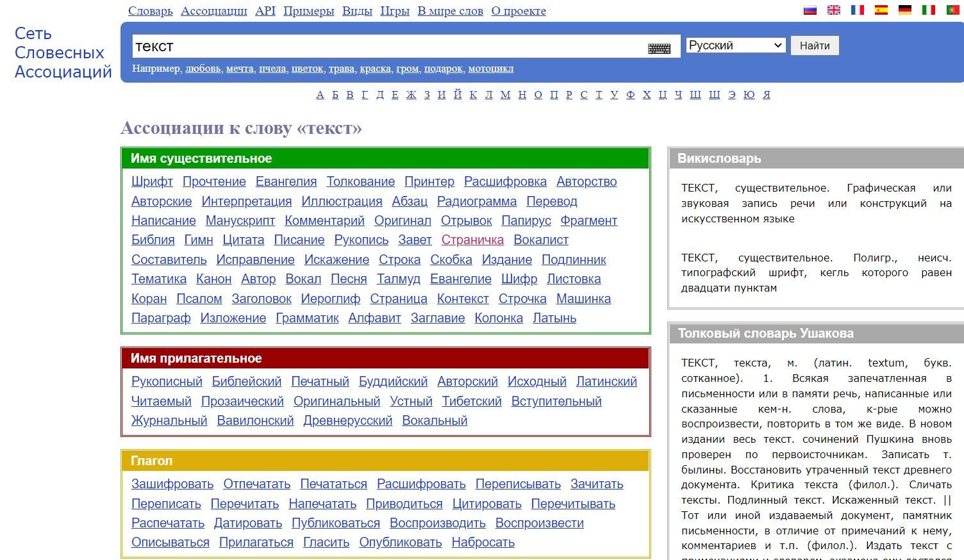Viewport: 964px width, 560px height.
Task: Click the example word 'мотоцикл'
Action: 490,69
